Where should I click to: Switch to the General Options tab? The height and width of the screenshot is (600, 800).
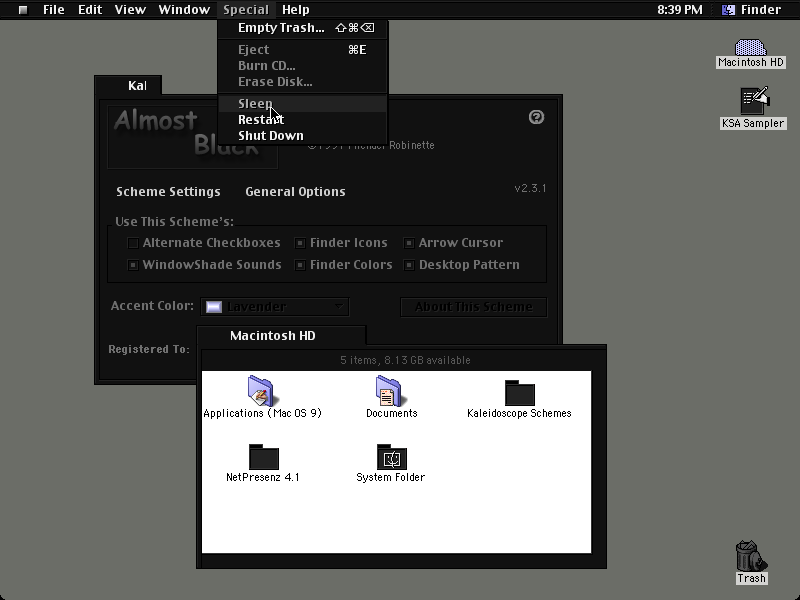point(295,192)
